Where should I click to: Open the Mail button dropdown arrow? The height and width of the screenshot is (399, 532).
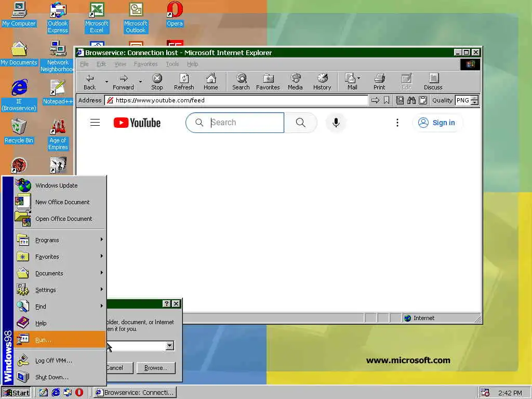(x=359, y=78)
